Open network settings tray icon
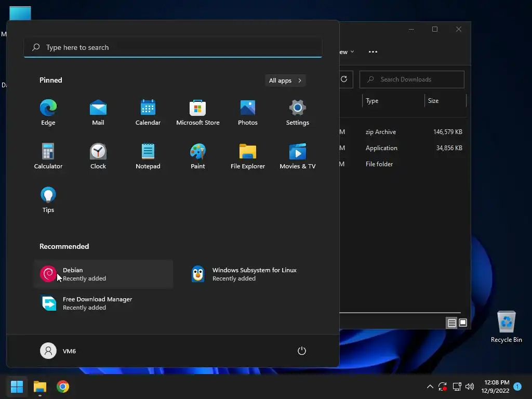 point(457,387)
